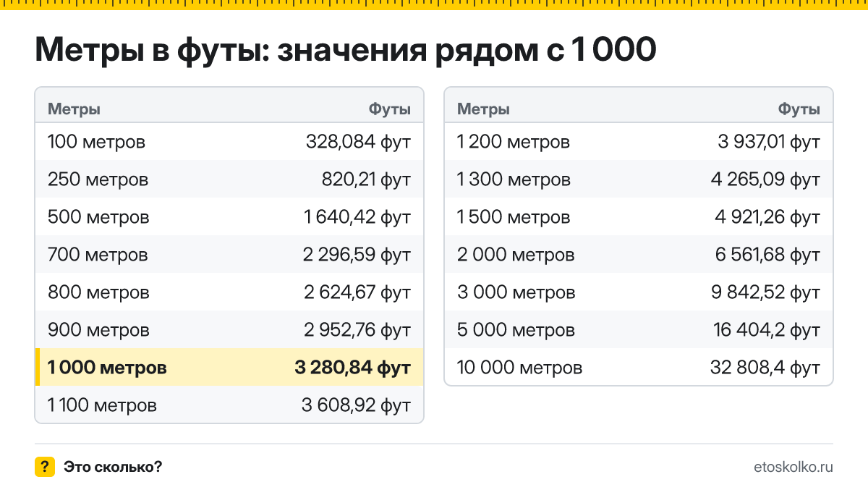The height and width of the screenshot is (490, 868).
Task: Select the '6 561,68 фут' value
Action: [x=767, y=255]
